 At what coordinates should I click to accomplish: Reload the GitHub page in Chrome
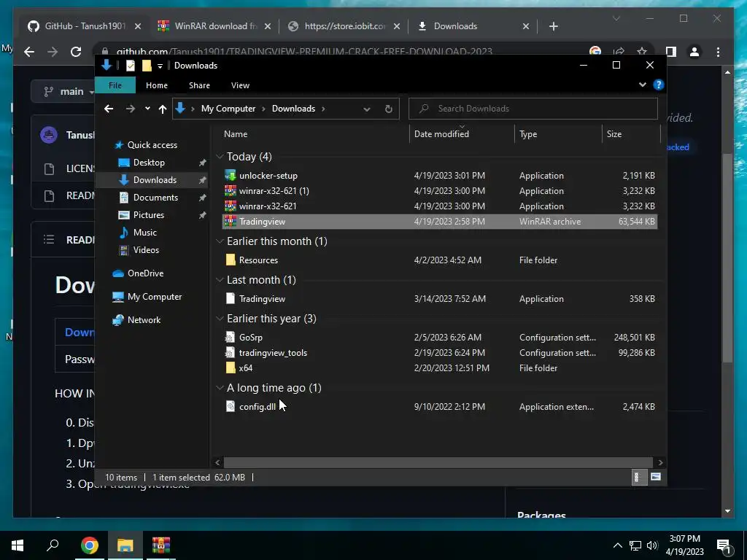coord(76,52)
